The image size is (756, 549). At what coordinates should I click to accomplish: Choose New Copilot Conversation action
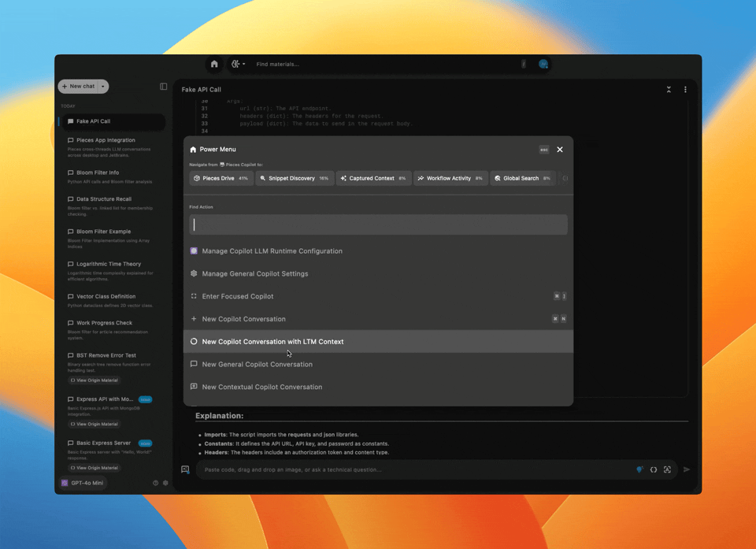[x=378, y=319]
